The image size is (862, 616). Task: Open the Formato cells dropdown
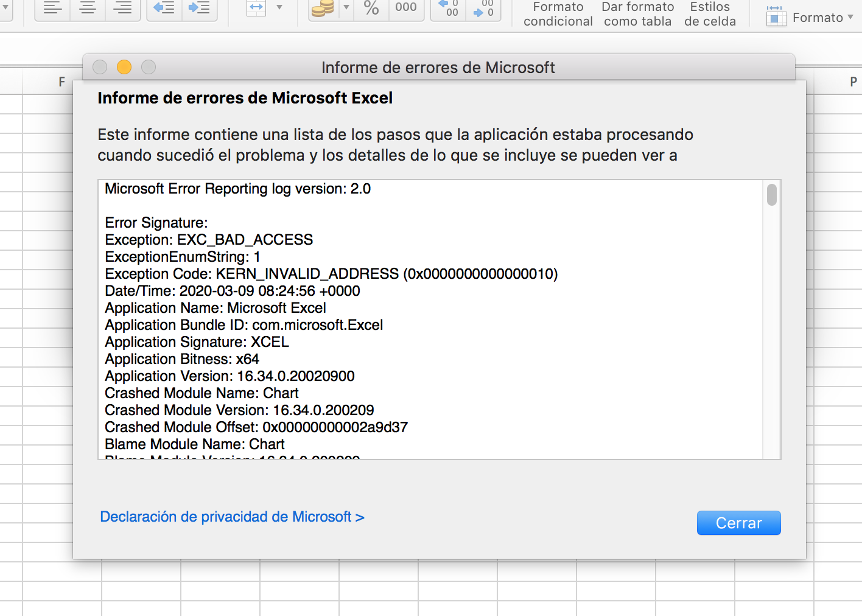[x=810, y=18]
